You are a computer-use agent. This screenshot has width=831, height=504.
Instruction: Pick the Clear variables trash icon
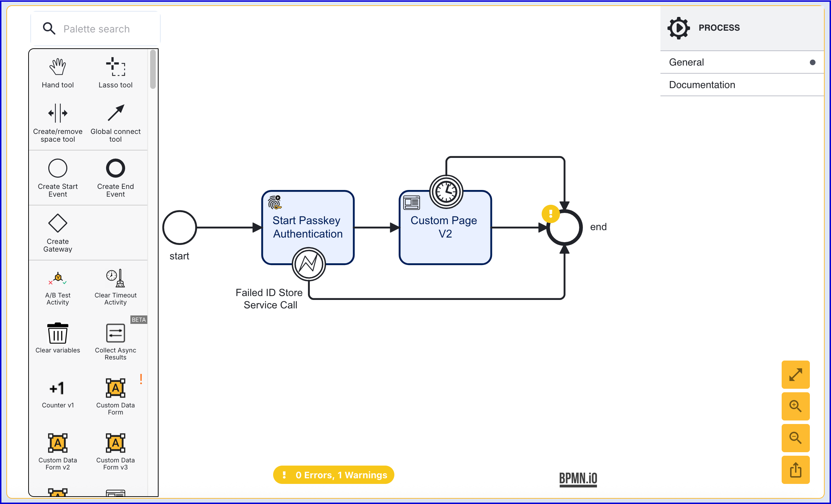coord(58,333)
